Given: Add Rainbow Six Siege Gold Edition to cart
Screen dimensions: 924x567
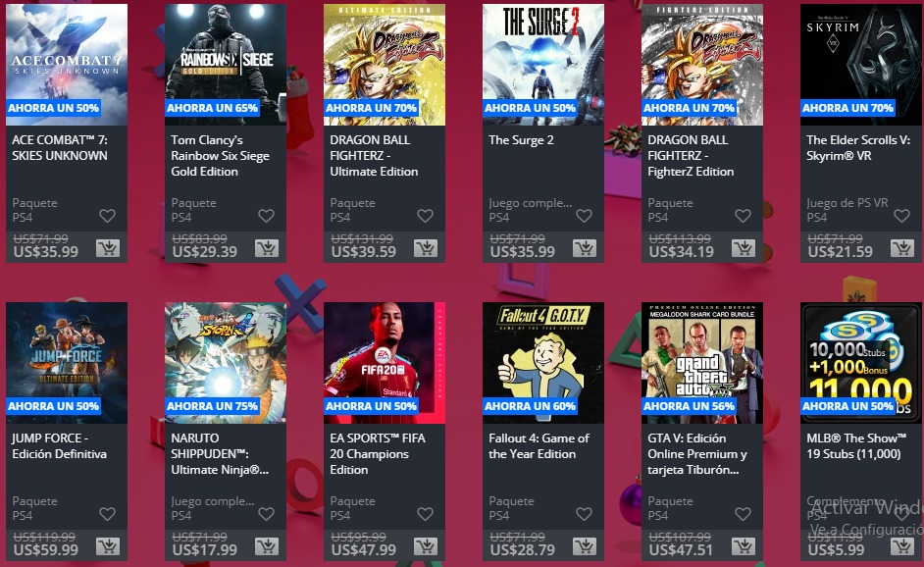Looking at the screenshot, I should [267, 248].
